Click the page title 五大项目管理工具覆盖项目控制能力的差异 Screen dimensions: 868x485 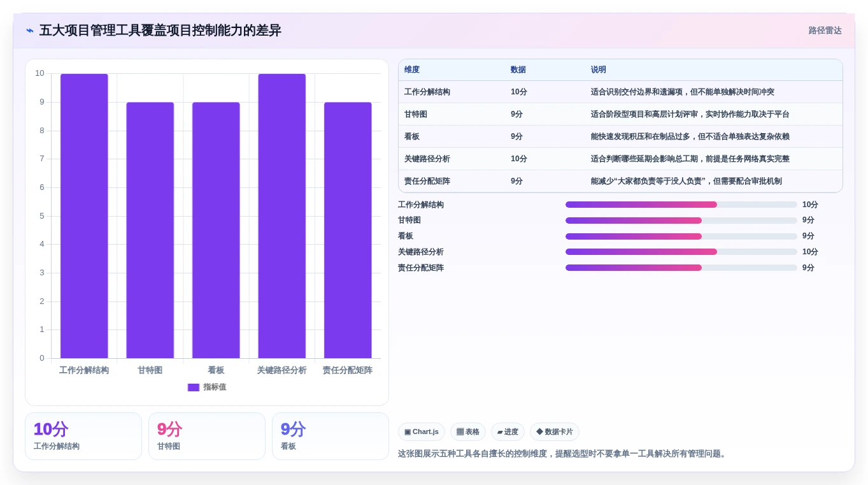pos(160,31)
